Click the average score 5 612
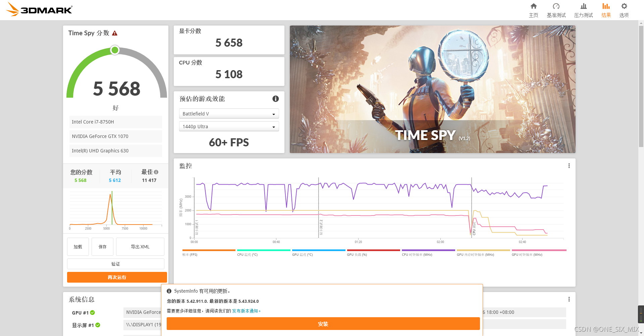 (115, 180)
